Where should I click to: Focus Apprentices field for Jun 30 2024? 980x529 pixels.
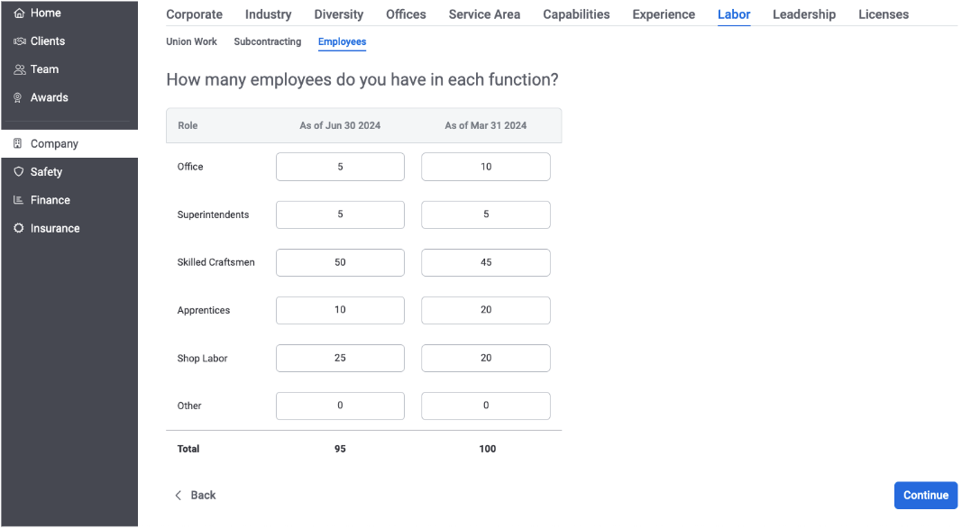pyautogui.click(x=340, y=310)
